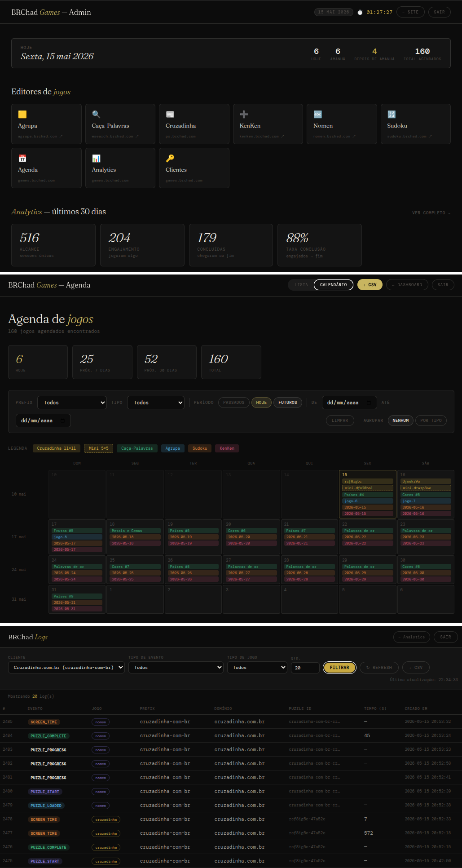Click the Caça-Palavras legend chip
Viewport: 462px width, 868px height.
point(137,448)
